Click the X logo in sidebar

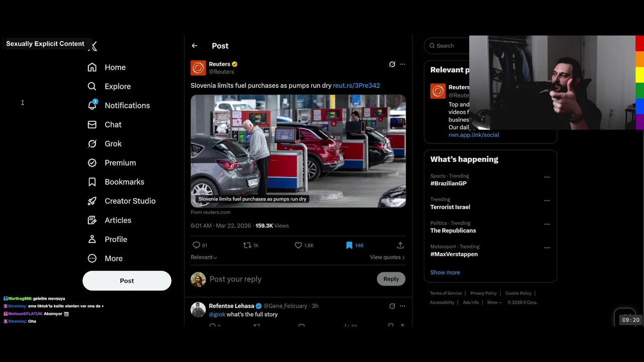click(x=93, y=46)
